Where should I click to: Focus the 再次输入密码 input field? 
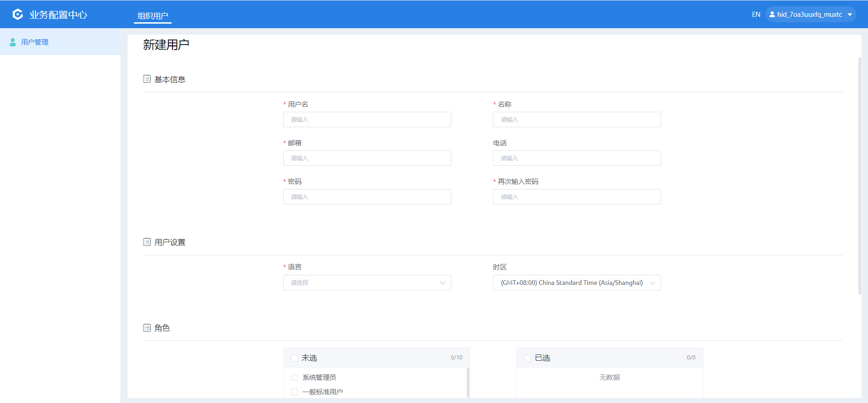[x=577, y=197]
